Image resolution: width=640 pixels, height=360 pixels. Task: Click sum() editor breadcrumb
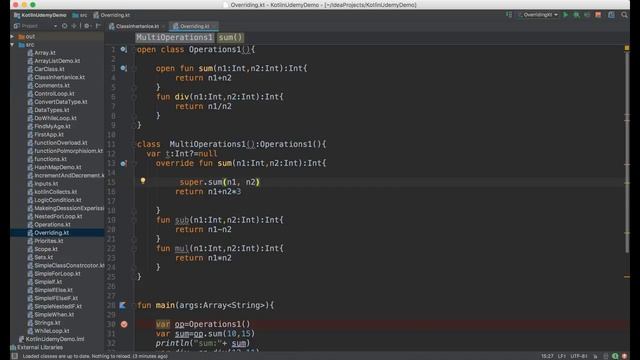(230, 38)
